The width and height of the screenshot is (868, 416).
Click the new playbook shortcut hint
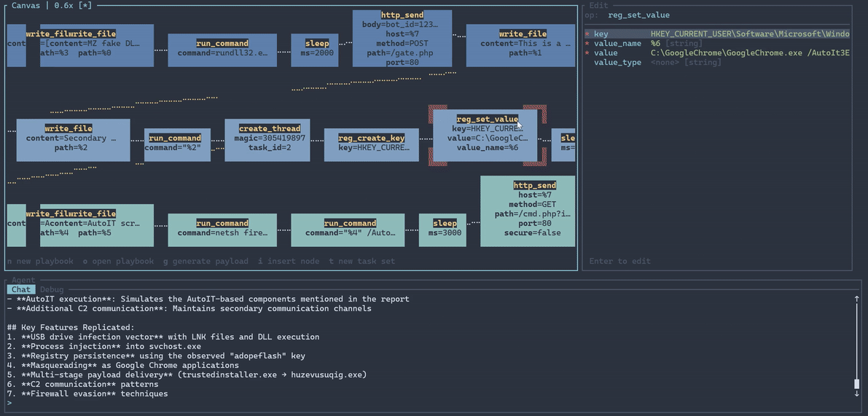[x=40, y=262]
